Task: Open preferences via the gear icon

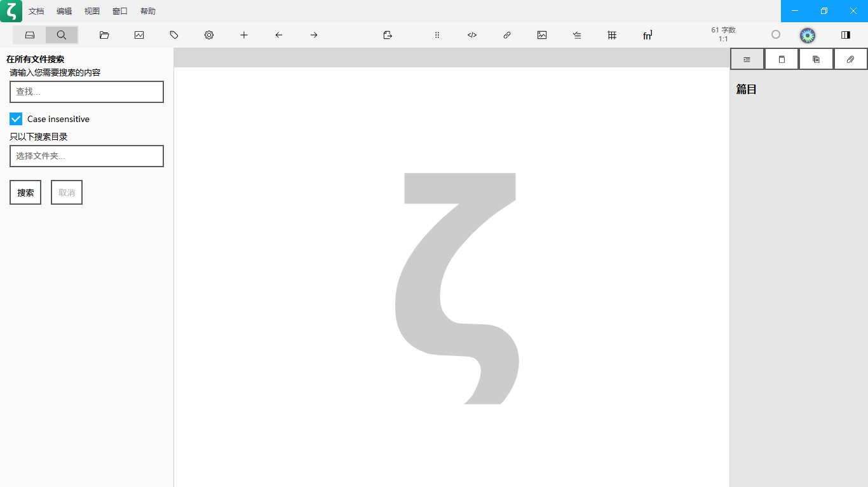Action: pyautogui.click(x=209, y=35)
